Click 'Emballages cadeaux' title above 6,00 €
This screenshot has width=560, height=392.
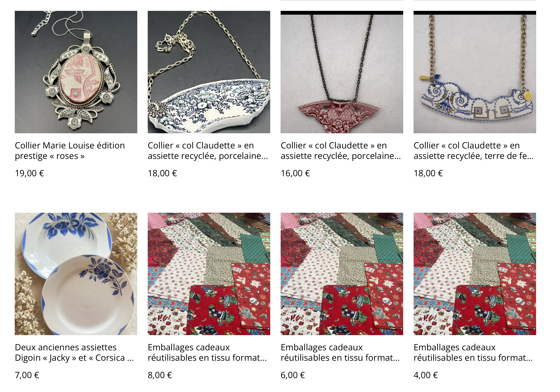(x=340, y=352)
